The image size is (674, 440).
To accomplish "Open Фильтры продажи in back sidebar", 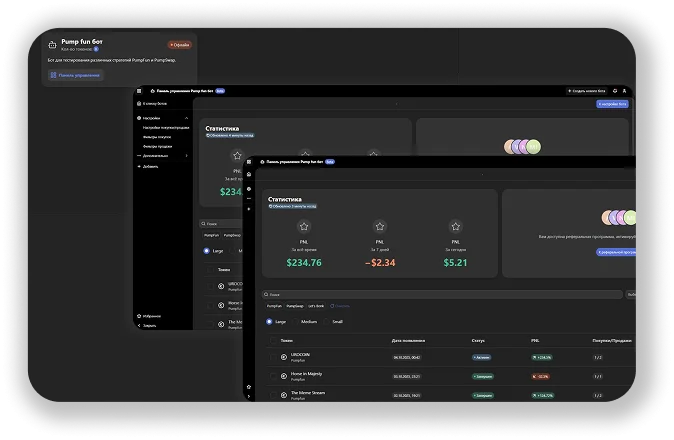I will pyautogui.click(x=157, y=147).
